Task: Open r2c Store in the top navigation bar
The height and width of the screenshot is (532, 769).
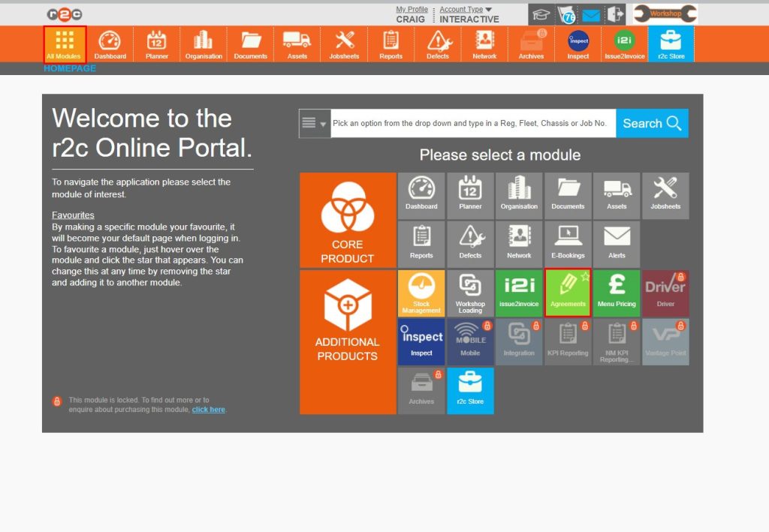Action: click(671, 44)
